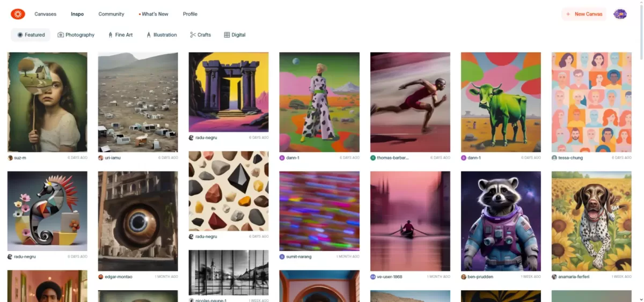Open the desert camper vans image

click(138, 102)
